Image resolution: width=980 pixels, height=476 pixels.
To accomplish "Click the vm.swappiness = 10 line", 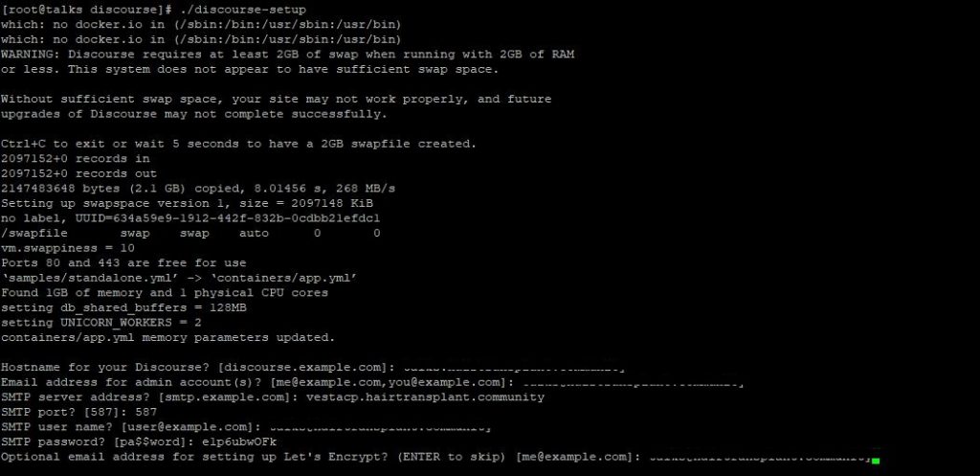I will tap(68, 248).
